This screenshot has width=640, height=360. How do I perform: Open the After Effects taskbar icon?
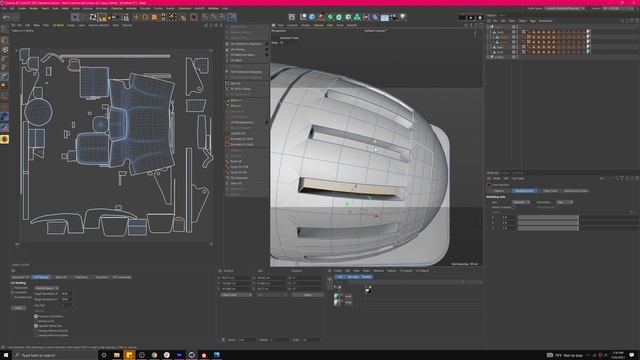(x=179, y=355)
